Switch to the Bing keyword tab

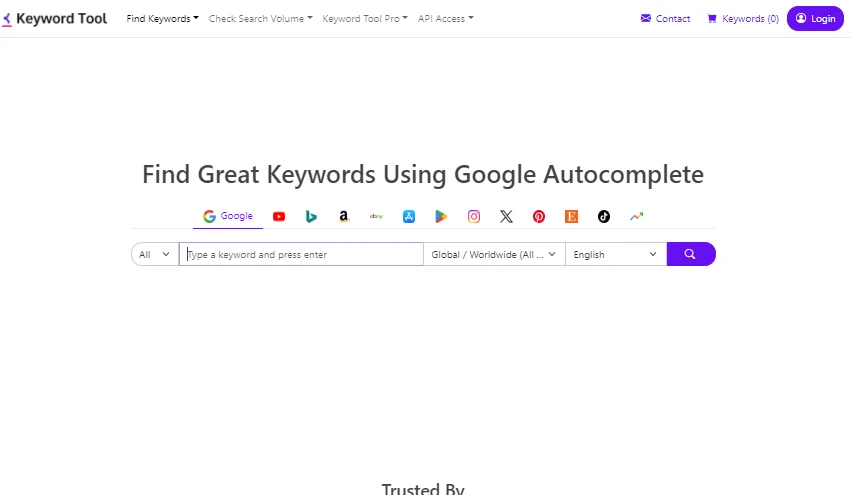311,217
